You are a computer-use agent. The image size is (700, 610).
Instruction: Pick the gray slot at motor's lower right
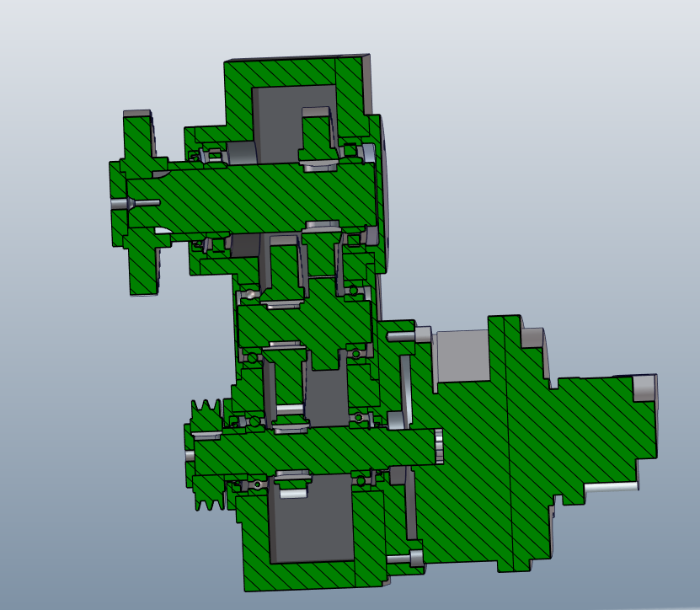tap(610, 487)
